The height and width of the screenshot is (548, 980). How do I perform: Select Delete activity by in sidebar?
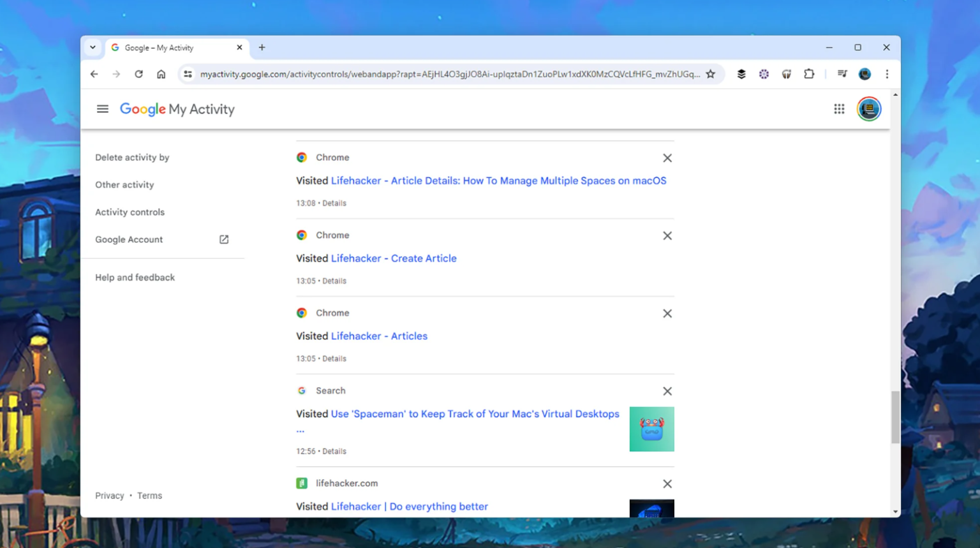pos(132,158)
